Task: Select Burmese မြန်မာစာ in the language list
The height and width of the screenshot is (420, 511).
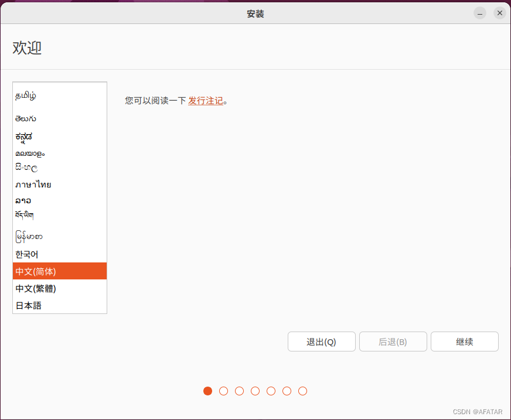Action: tap(60, 237)
